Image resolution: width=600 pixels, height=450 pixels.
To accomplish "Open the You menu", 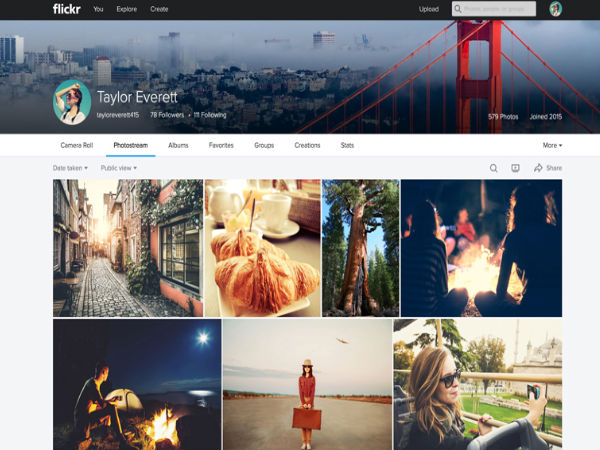I will click(98, 9).
